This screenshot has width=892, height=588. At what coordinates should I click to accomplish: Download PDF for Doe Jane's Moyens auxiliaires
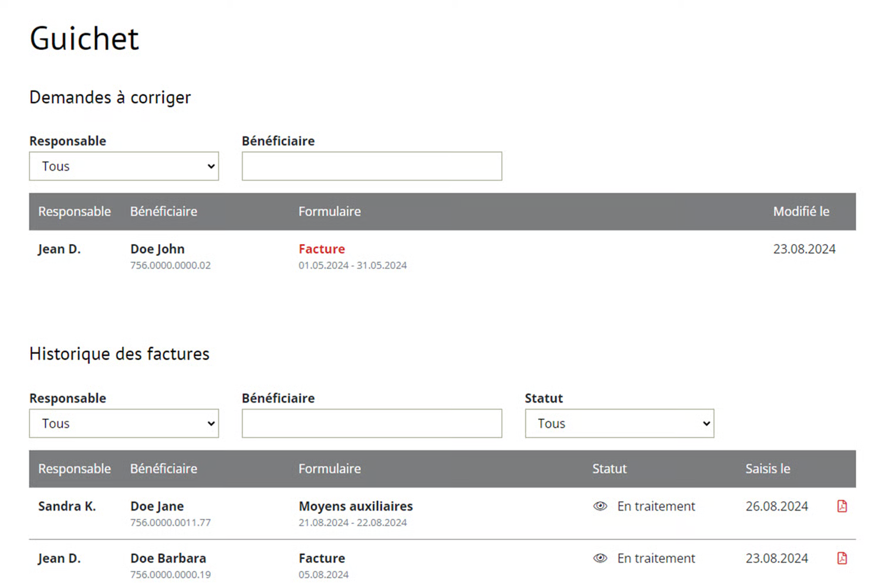coord(842,506)
